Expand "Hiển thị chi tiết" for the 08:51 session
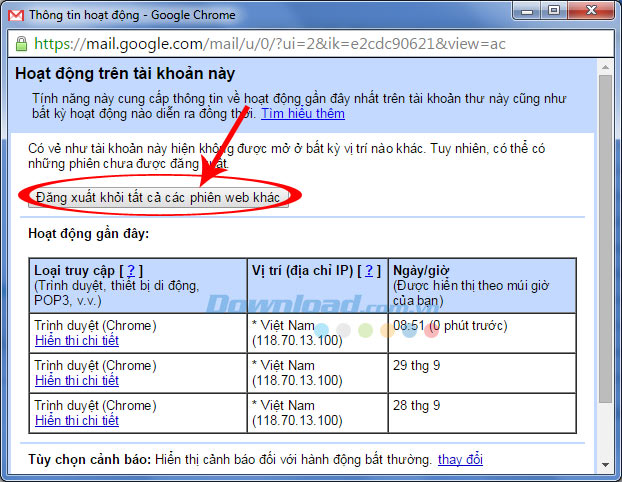This screenshot has width=622, height=482. (x=76, y=340)
